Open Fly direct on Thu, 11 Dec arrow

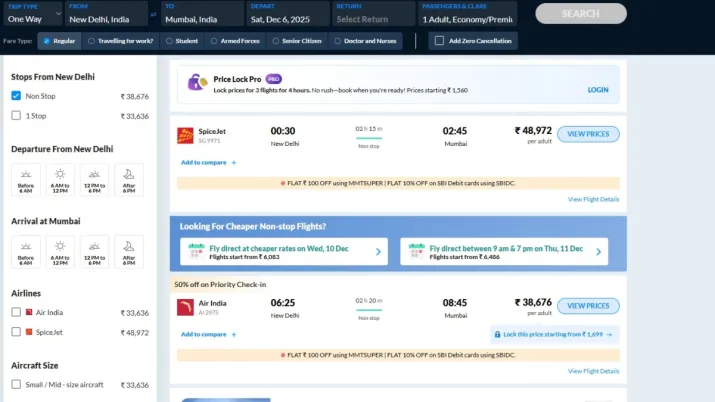pyautogui.click(x=598, y=252)
